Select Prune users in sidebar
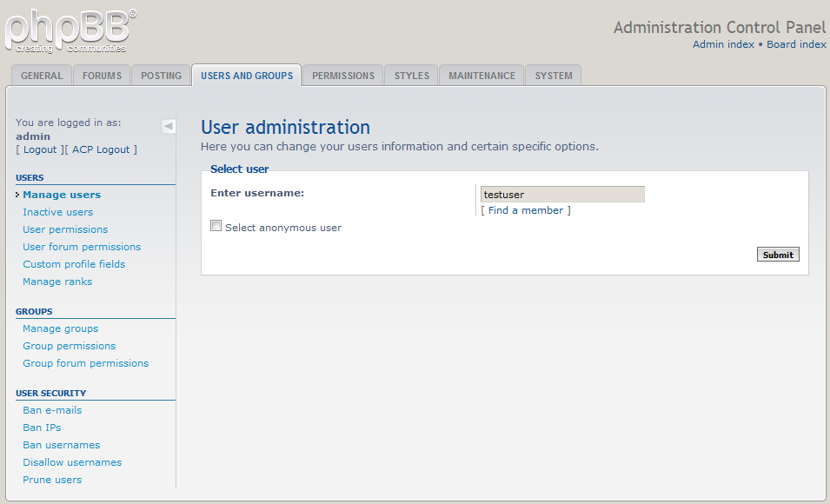The image size is (830, 504). tap(52, 480)
